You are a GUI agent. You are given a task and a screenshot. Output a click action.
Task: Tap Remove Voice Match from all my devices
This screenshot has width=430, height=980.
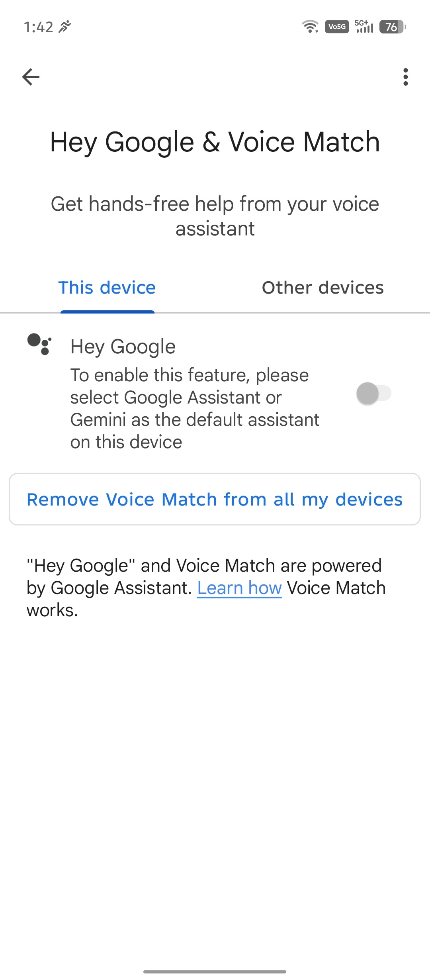point(215,499)
